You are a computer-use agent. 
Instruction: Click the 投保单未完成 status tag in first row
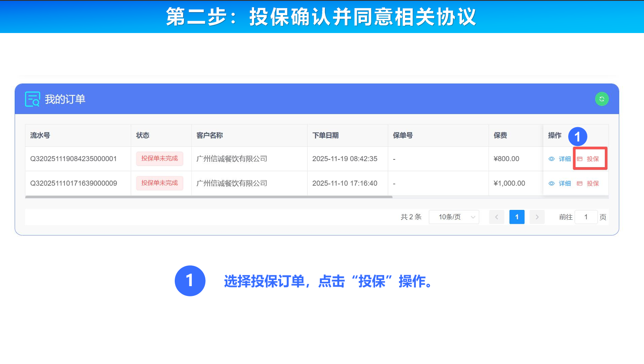[x=160, y=159]
